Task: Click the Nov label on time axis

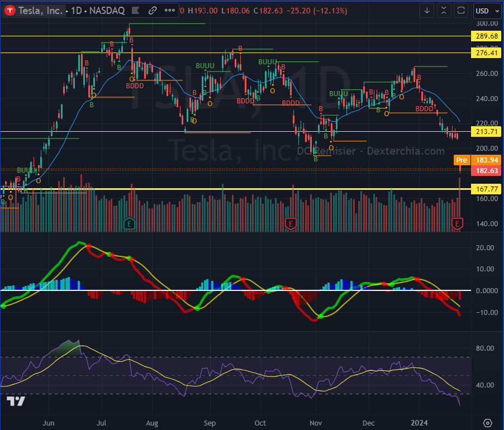Action: point(316,423)
